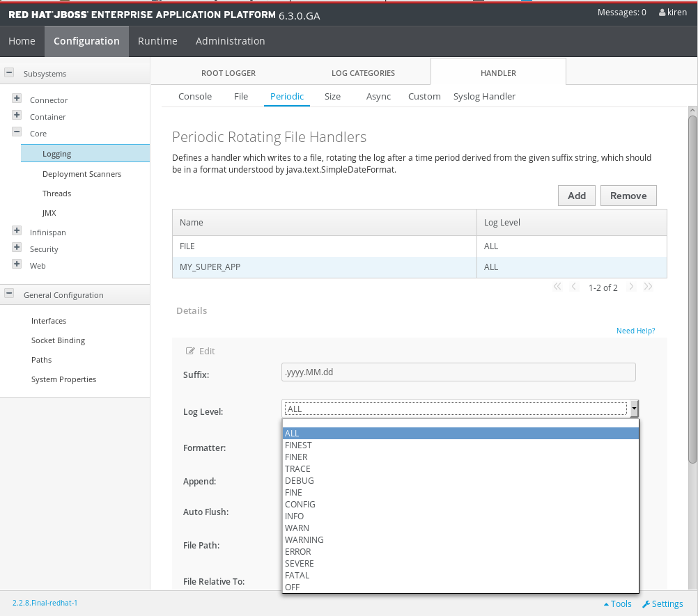Expand the Security subsystem node

[17, 248]
